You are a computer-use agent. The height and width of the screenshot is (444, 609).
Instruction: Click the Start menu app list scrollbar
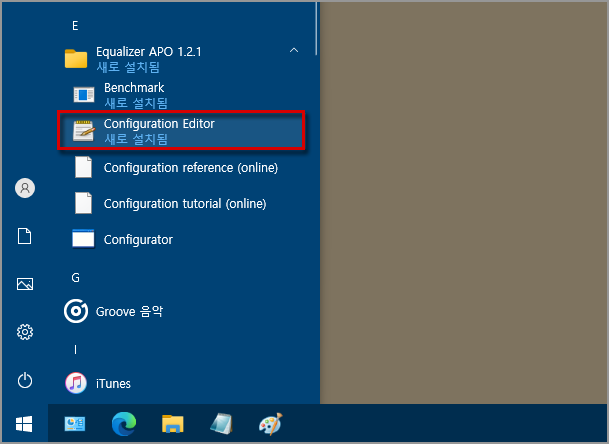pos(317,28)
